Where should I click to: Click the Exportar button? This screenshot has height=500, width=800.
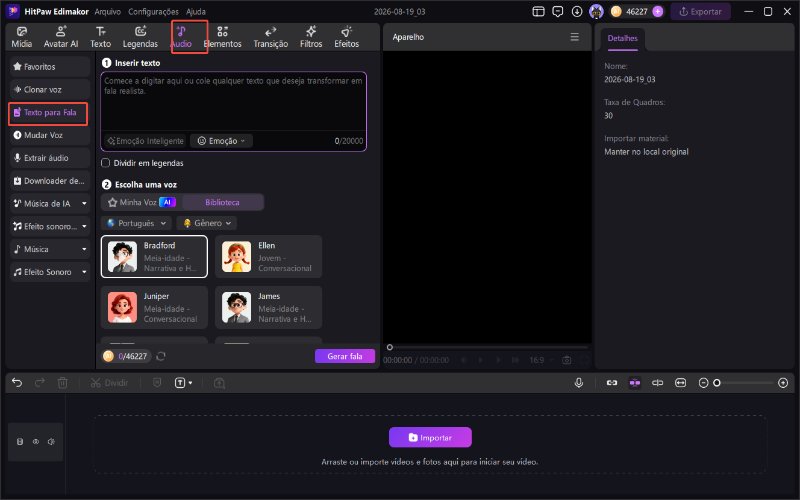(x=700, y=11)
